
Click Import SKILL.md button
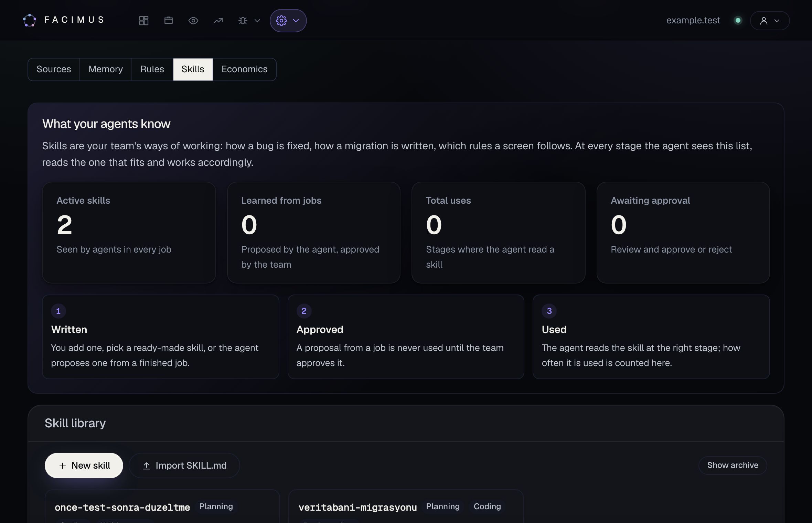[184, 466]
